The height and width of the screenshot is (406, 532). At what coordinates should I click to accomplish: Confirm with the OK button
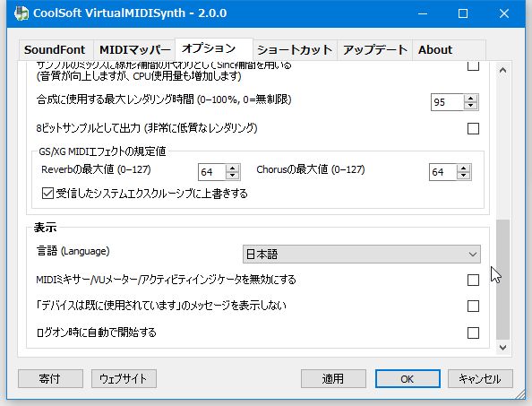coord(408,378)
